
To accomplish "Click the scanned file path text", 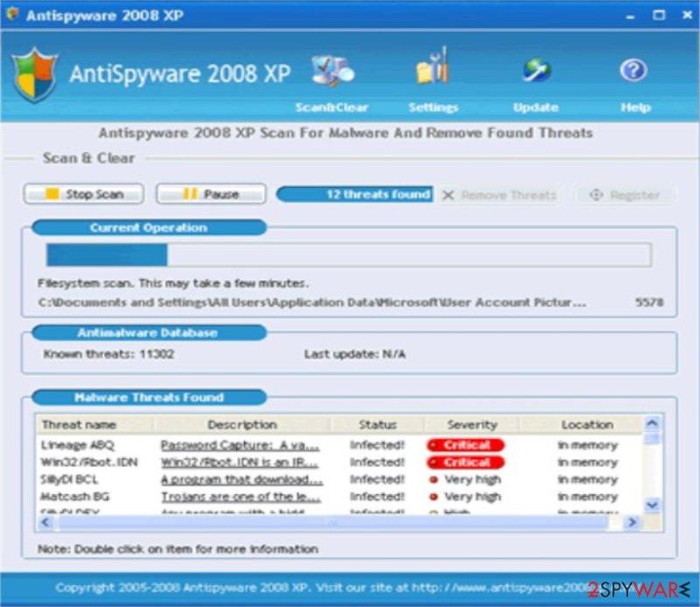I will click(x=311, y=302).
